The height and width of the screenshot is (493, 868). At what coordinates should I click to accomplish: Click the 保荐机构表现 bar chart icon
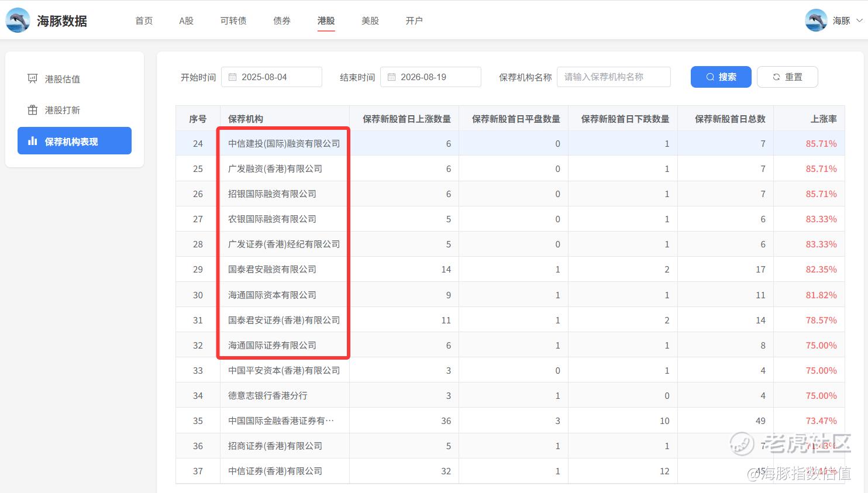pos(33,141)
